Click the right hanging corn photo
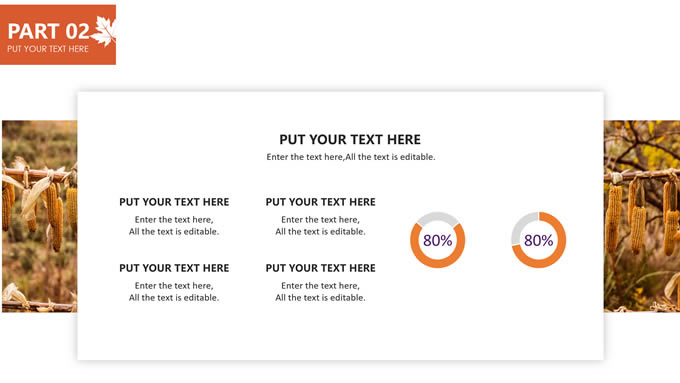The image size is (680, 383). [642, 216]
